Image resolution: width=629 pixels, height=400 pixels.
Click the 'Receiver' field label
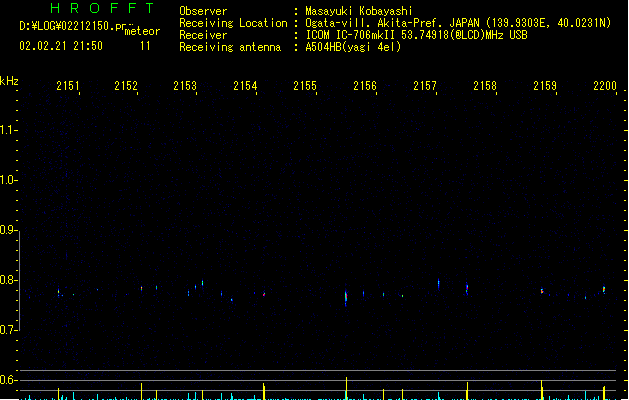coord(203,35)
